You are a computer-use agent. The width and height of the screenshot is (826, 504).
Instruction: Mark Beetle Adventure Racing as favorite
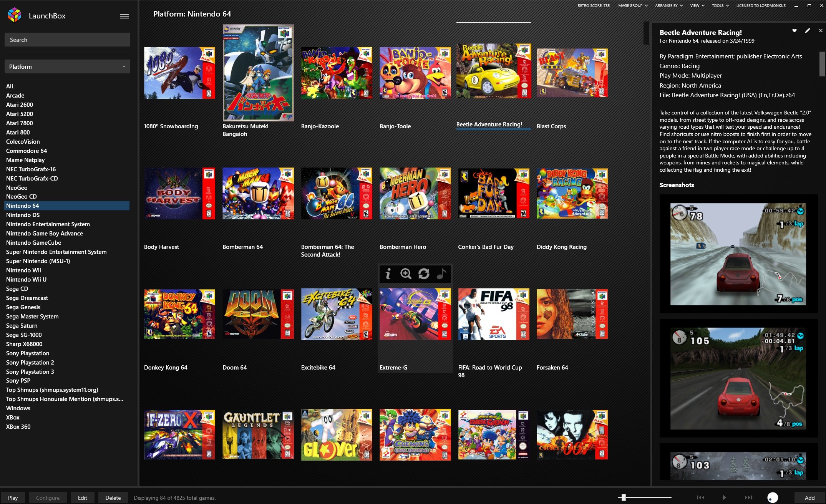(794, 31)
